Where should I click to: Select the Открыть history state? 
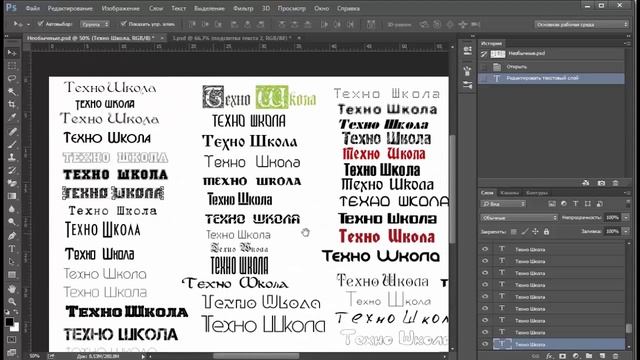552,67
